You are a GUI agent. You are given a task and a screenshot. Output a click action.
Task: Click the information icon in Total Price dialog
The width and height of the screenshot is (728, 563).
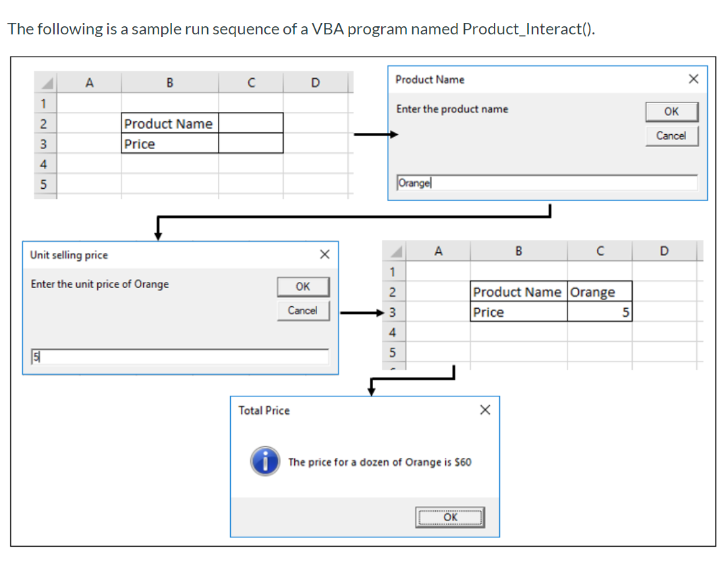(x=264, y=462)
